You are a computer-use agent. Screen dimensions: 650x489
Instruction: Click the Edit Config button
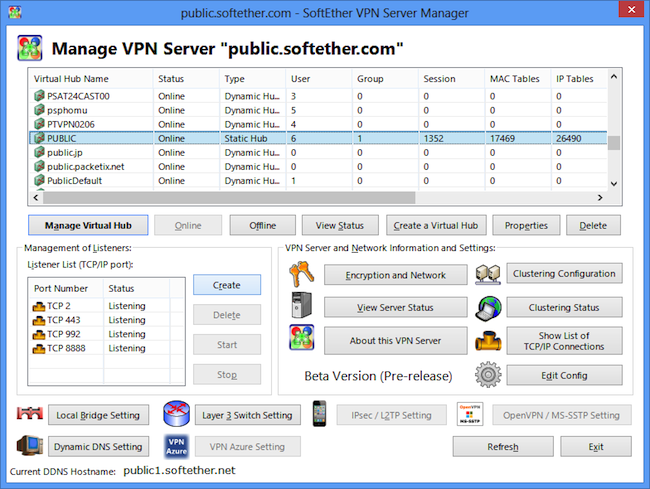(564, 375)
